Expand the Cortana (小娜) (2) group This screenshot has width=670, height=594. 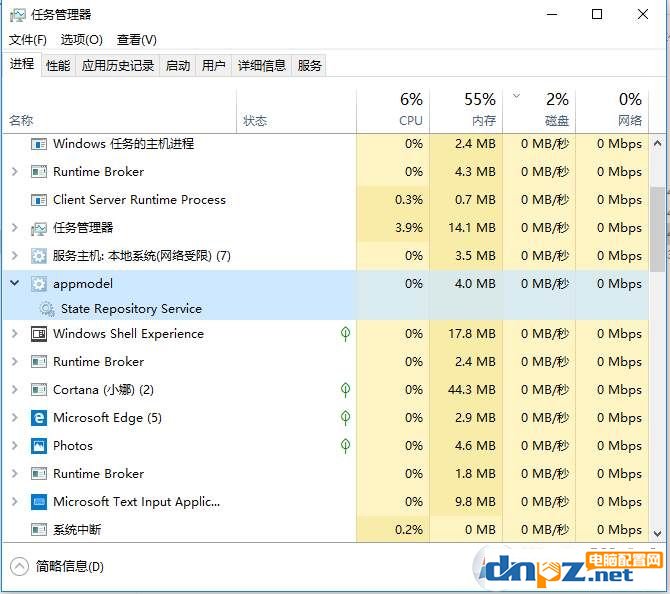(15, 390)
